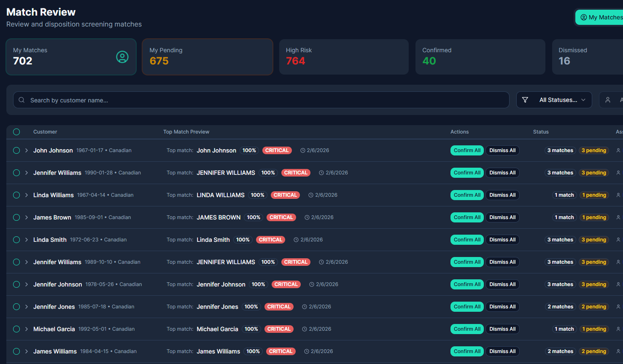Click assignee icon in Linda Smith row
This screenshot has width=623, height=364.
pos(618,240)
